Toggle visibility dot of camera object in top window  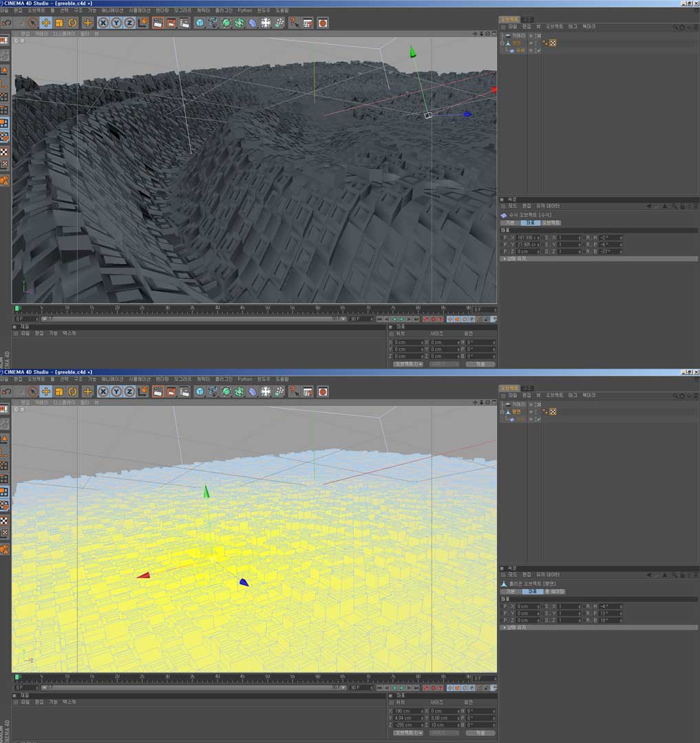pyautogui.click(x=531, y=36)
